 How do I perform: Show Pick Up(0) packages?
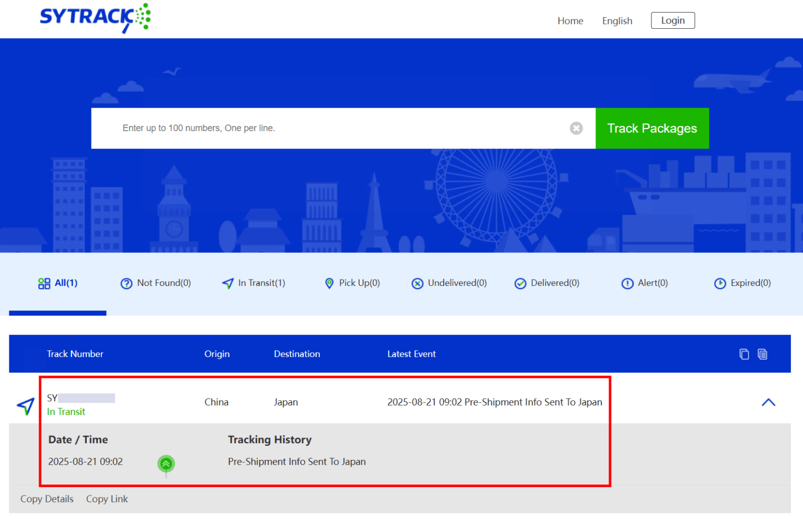[x=352, y=283]
